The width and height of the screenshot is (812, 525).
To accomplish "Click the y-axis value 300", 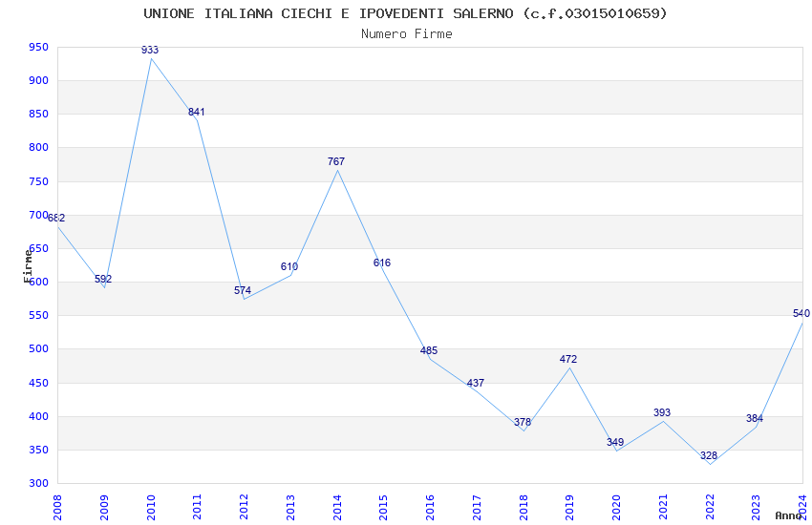I will pos(39,483).
